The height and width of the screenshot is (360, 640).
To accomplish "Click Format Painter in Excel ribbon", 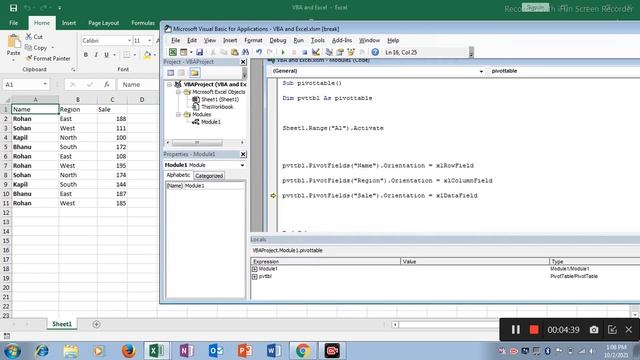I will tap(47, 58).
